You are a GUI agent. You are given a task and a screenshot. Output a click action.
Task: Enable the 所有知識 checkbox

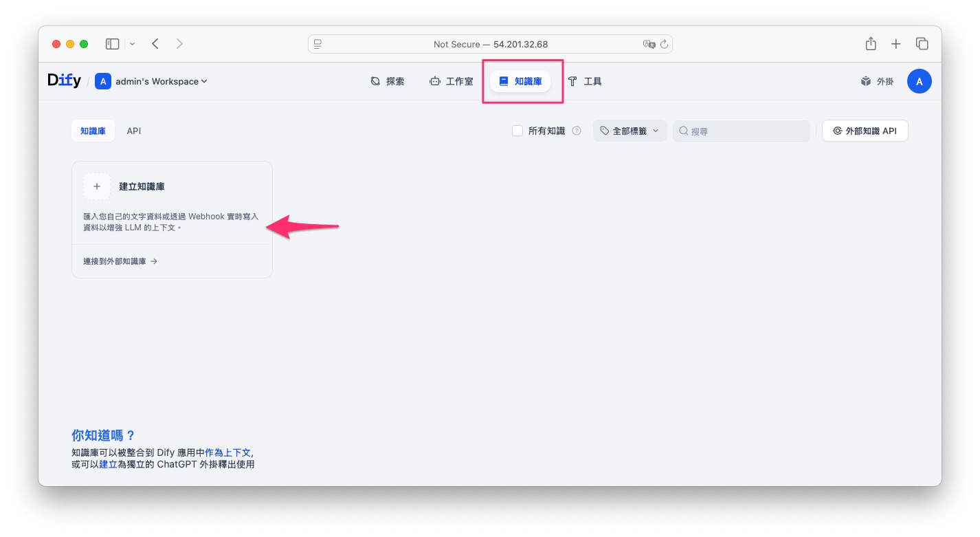click(x=517, y=131)
